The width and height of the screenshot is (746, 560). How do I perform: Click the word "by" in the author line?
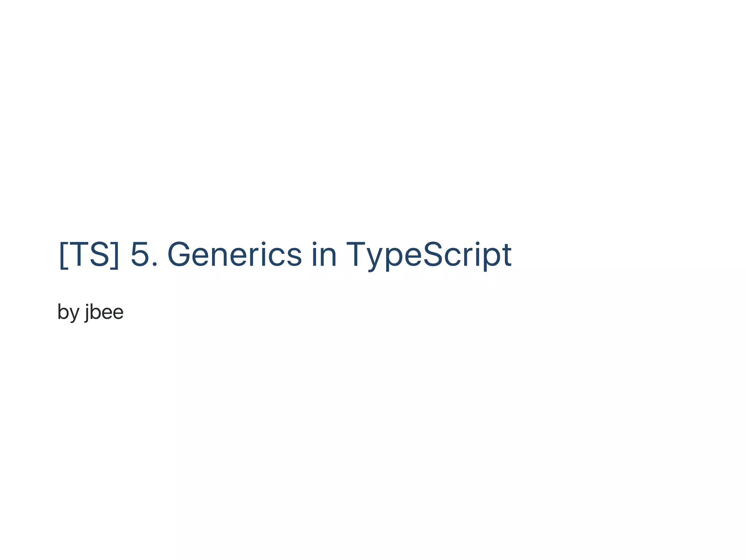pyautogui.click(x=68, y=312)
